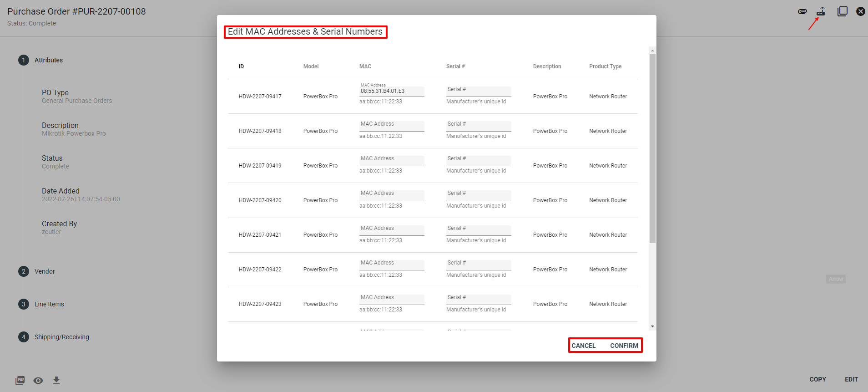Click the dialog vertical scrollbar thumb
Image resolution: width=868 pixels, height=392 pixels.
(x=652, y=148)
